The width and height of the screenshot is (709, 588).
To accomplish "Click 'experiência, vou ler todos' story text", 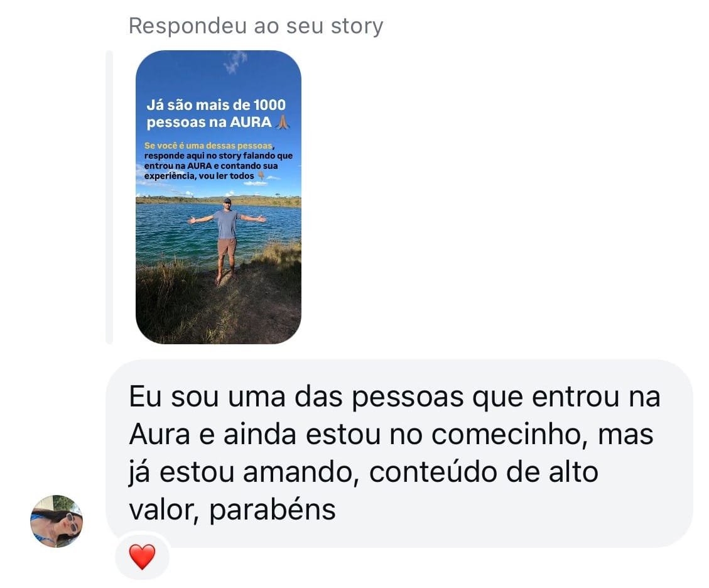I will tap(199, 176).
